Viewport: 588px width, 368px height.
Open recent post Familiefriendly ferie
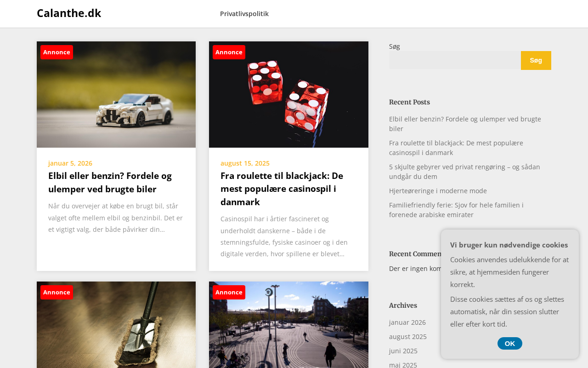click(x=456, y=210)
